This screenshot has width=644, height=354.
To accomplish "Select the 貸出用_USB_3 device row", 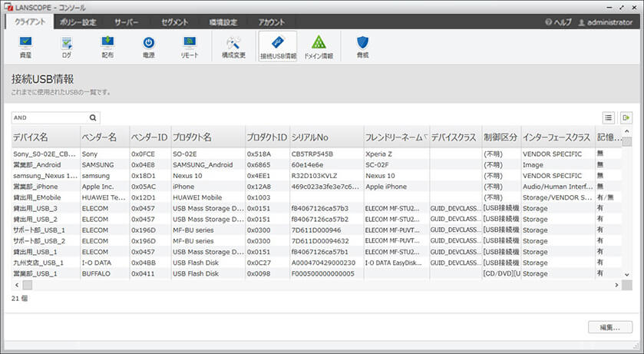I will [316, 208].
